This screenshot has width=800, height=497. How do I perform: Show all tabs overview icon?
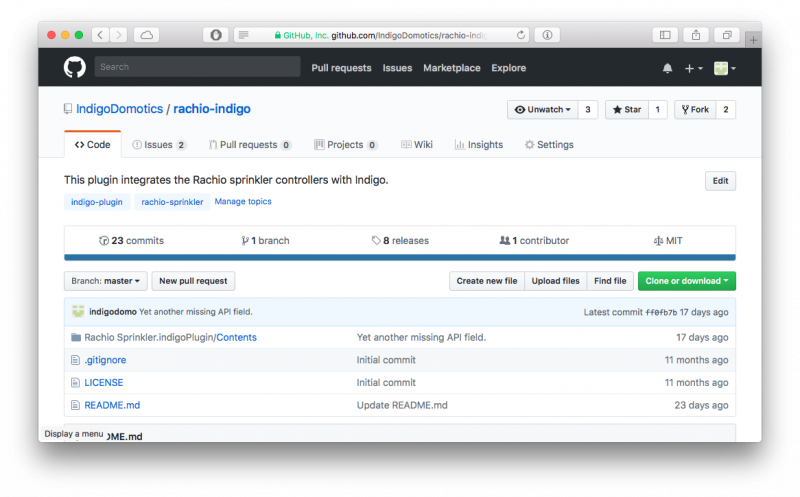[x=727, y=35]
